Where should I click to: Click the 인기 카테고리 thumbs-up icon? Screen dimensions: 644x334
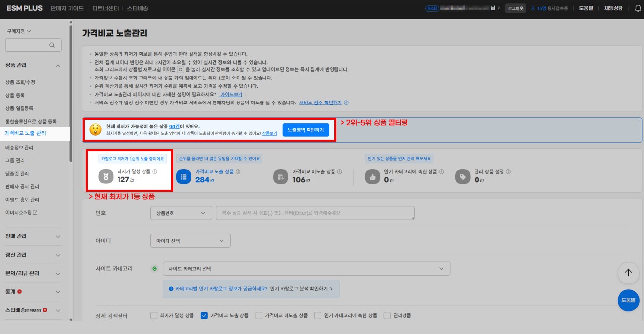tap(373, 177)
